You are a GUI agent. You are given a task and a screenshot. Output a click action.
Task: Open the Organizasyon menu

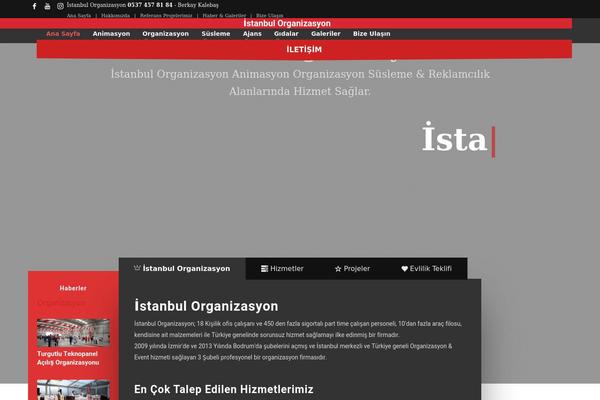coord(166,34)
